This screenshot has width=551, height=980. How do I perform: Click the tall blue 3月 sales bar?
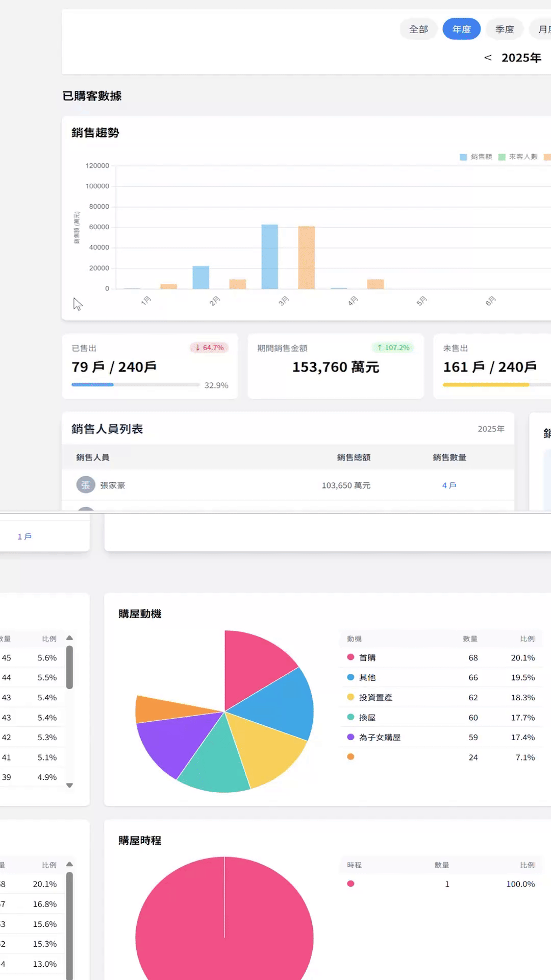(269, 256)
